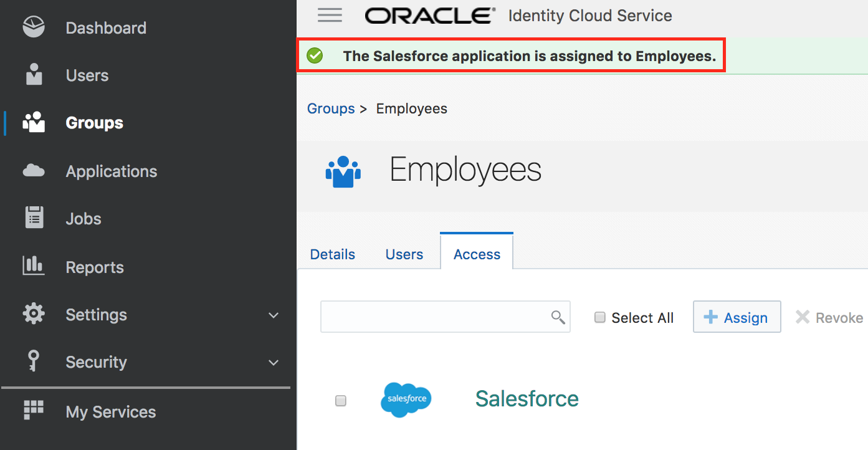This screenshot has width=868, height=450.
Task: Switch to the Users tab
Action: [x=404, y=254]
